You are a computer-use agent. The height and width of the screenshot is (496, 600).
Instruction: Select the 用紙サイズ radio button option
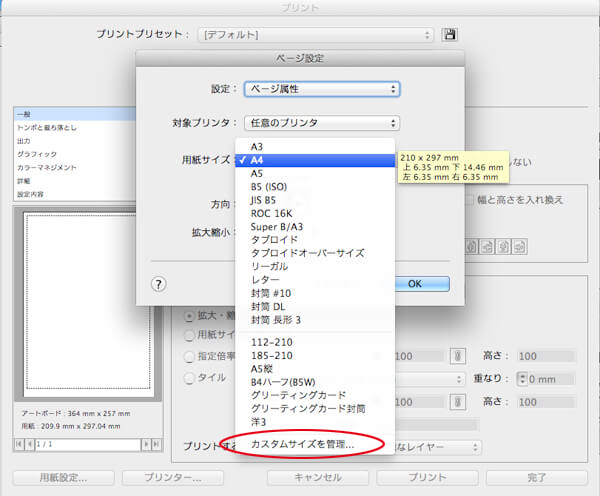[189, 336]
